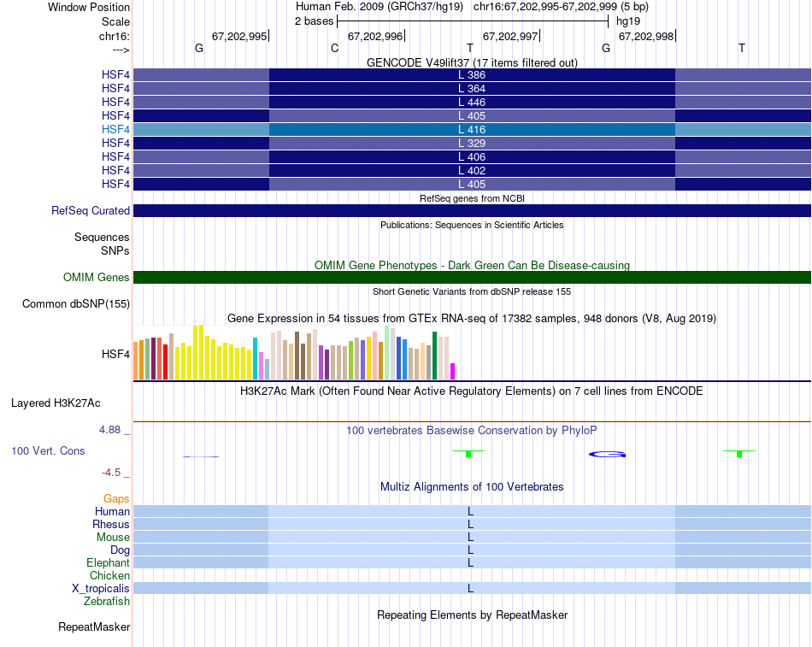The width and height of the screenshot is (812, 647).
Task: Select the X_tropicalis species row label
Action: click(x=101, y=589)
